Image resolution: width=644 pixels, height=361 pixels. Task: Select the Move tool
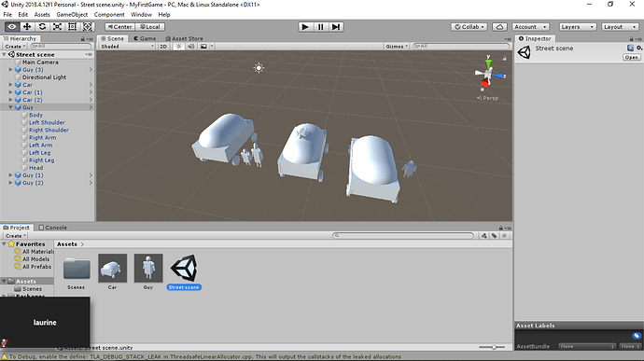27,27
